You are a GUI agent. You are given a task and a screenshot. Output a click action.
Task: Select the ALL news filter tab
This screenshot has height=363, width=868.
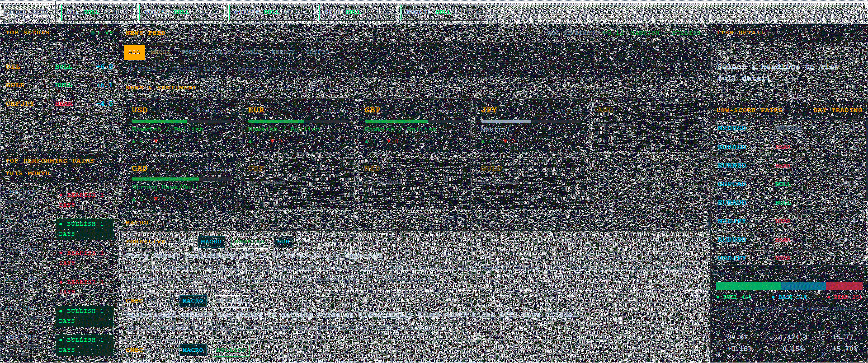(134, 52)
